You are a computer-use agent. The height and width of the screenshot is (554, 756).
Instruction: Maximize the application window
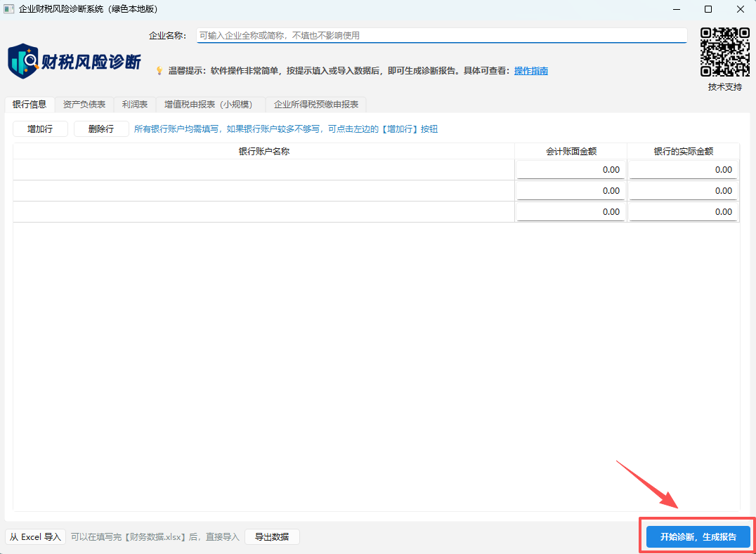708,9
